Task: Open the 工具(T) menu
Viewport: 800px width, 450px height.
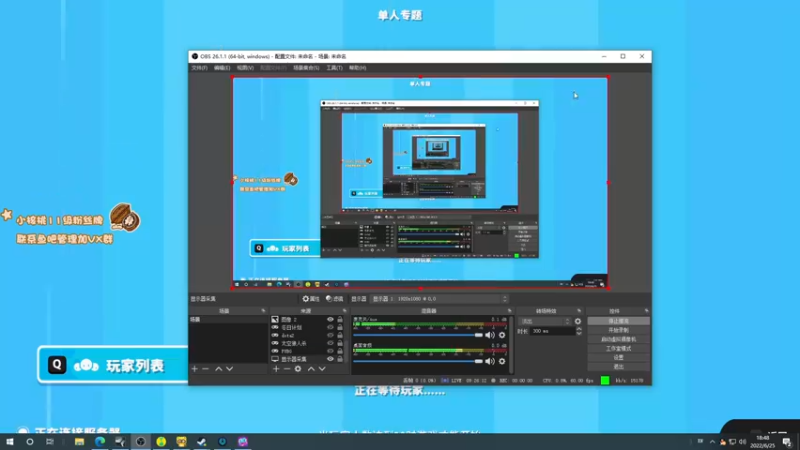Action: [x=334, y=67]
